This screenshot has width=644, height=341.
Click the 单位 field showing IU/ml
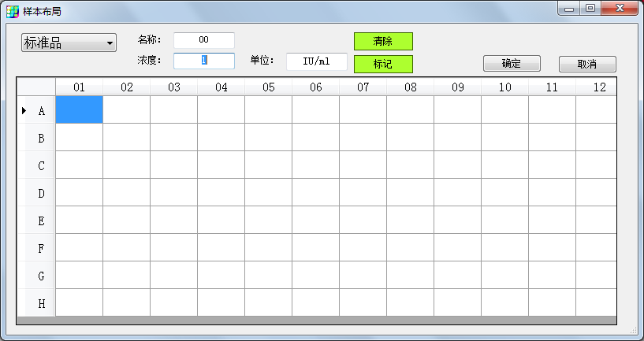[x=317, y=61]
